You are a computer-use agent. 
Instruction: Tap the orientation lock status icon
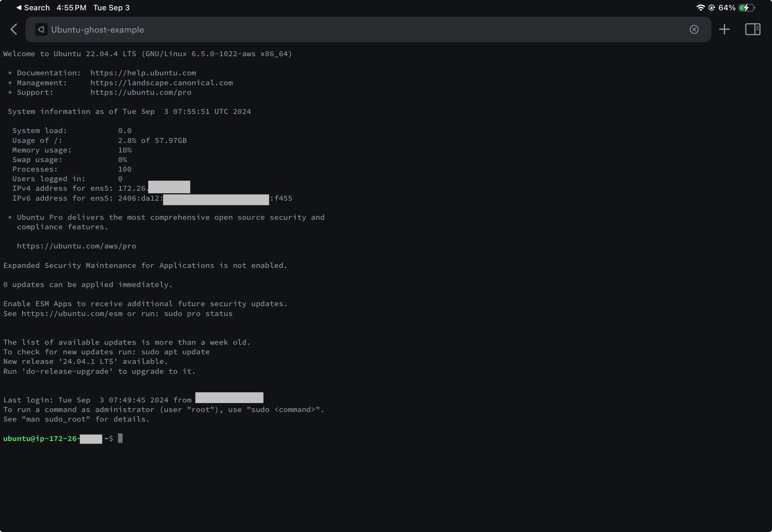711,7
